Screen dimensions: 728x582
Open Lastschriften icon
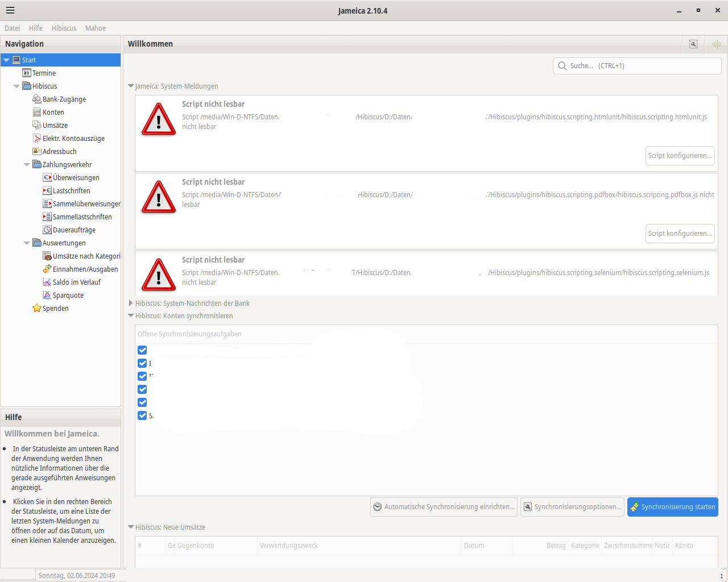tap(47, 190)
